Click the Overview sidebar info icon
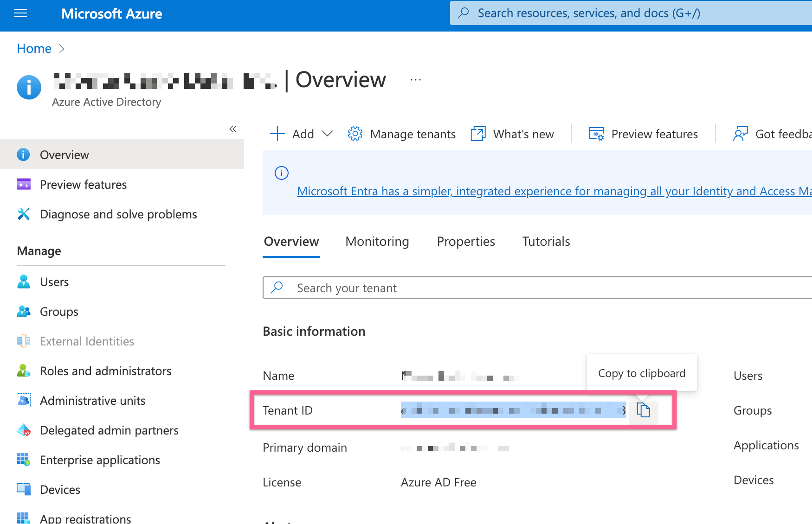812x524 pixels. coord(23,154)
